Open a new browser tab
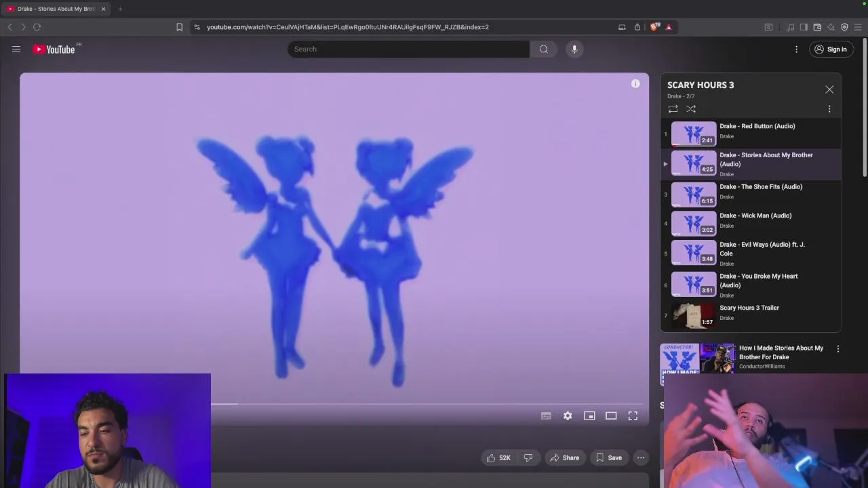868x488 pixels. (x=120, y=9)
